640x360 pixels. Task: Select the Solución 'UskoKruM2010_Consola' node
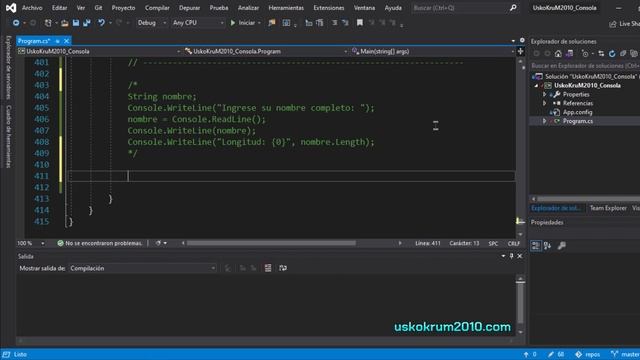point(586,76)
